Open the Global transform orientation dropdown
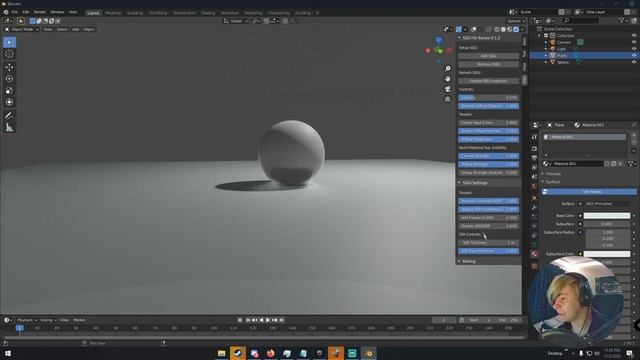Image resolution: width=640 pixels, height=360 pixels. [236, 21]
